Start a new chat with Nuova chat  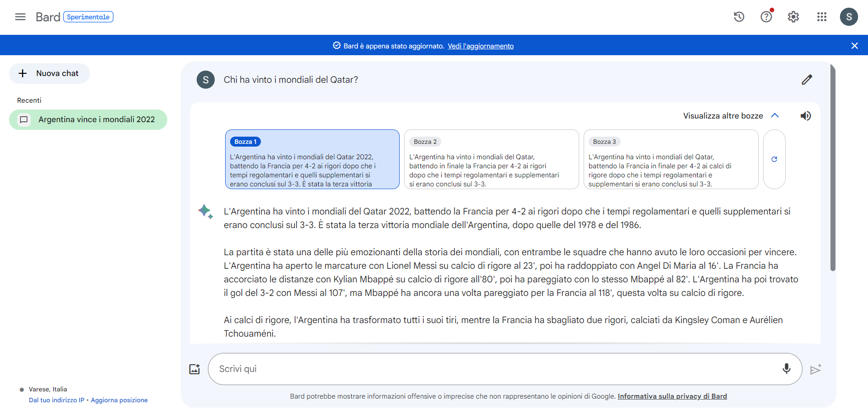[x=49, y=74]
